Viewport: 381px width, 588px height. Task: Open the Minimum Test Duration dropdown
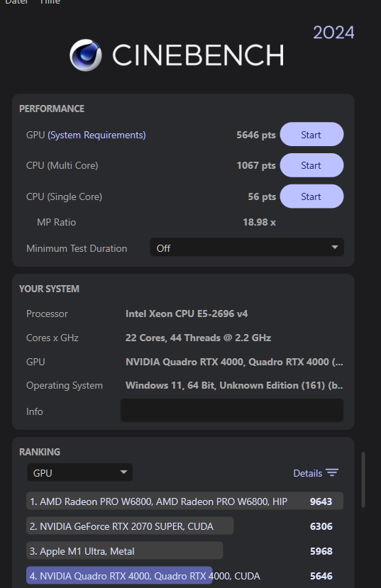[x=247, y=248]
